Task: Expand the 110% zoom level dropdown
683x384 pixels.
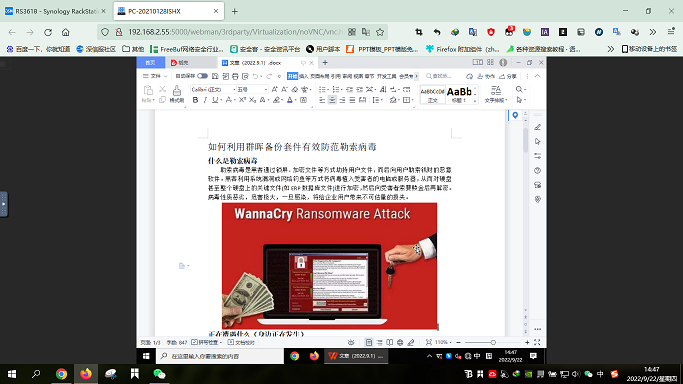Action: 443,343
